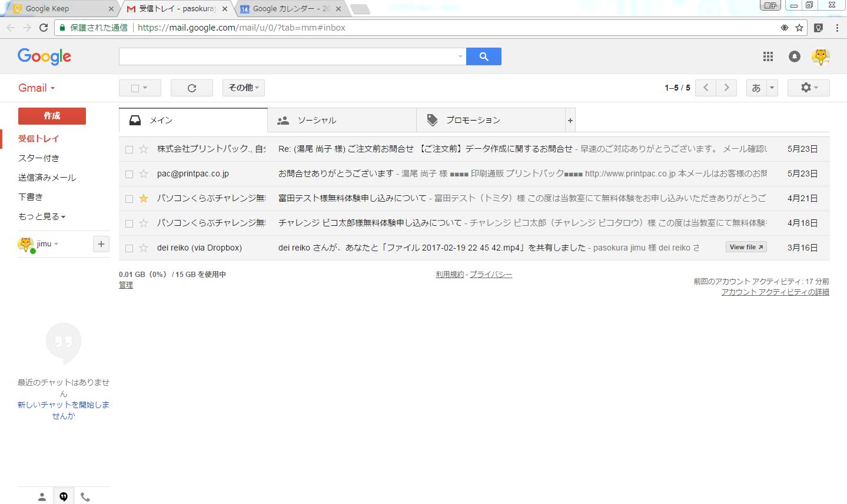Open the account avatar menu

821,56
